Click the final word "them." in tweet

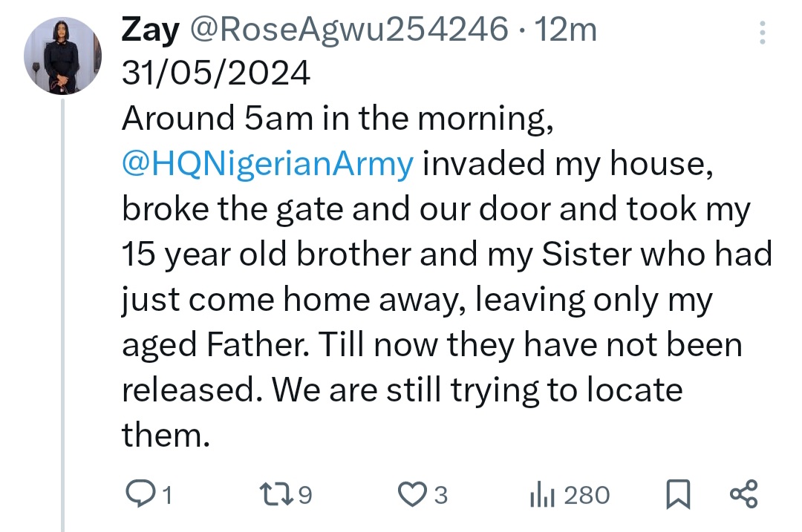(162, 435)
